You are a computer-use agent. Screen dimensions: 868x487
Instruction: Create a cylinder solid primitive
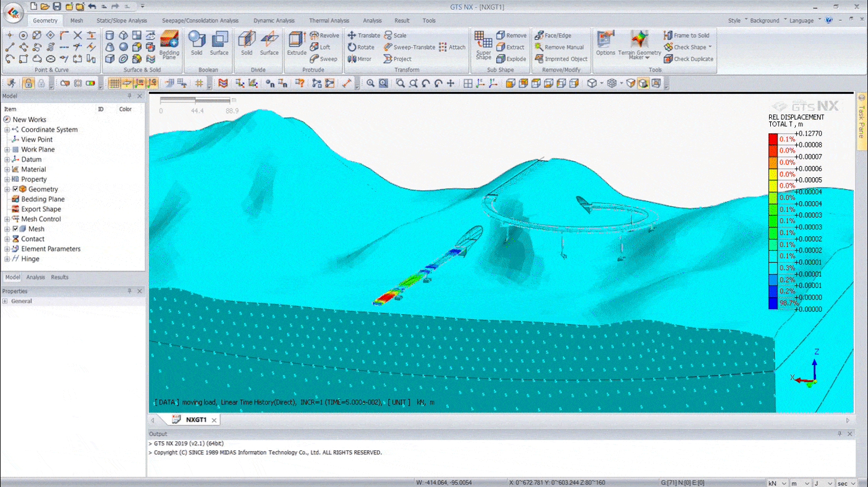pyautogui.click(x=110, y=35)
